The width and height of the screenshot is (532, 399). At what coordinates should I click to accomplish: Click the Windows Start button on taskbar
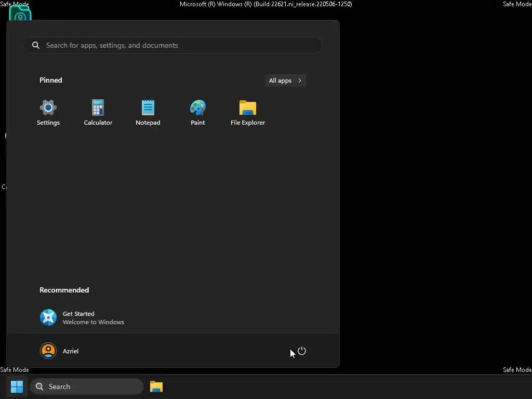click(17, 387)
